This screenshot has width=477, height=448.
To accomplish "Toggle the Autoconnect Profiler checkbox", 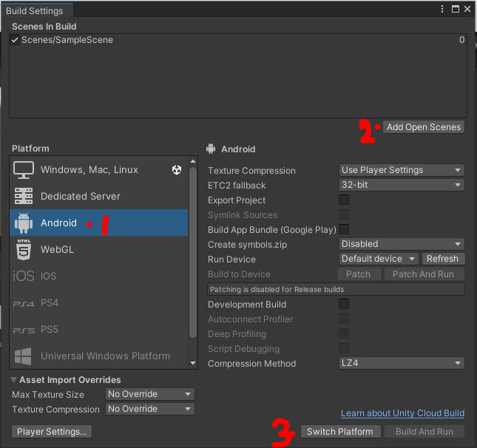I will pyautogui.click(x=344, y=319).
